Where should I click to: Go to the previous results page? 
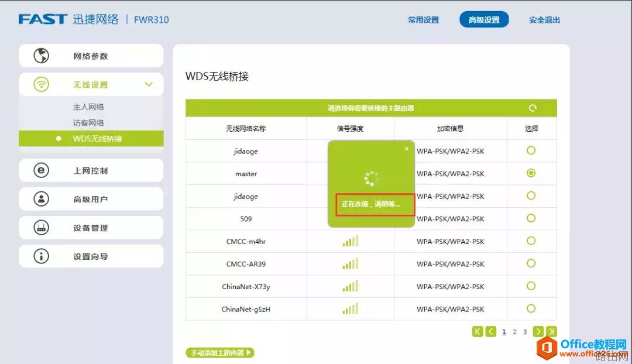[x=491, y=331]
